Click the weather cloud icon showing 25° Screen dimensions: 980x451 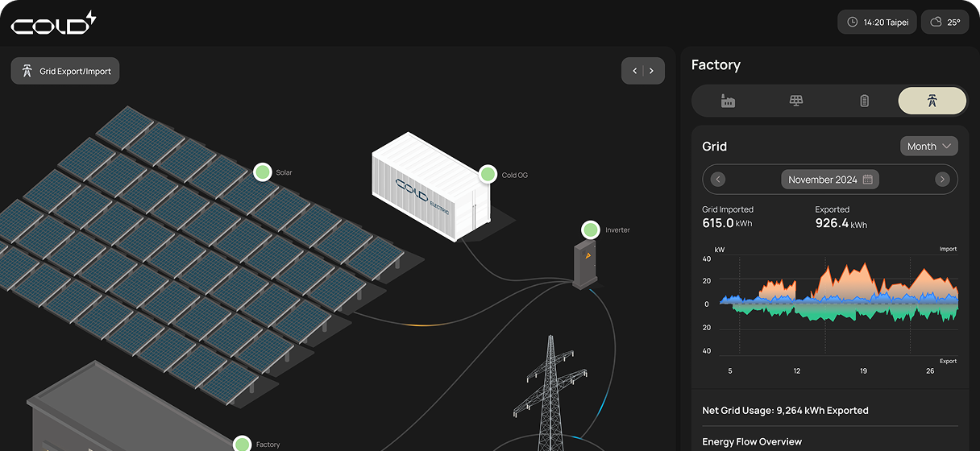(936, 23)
